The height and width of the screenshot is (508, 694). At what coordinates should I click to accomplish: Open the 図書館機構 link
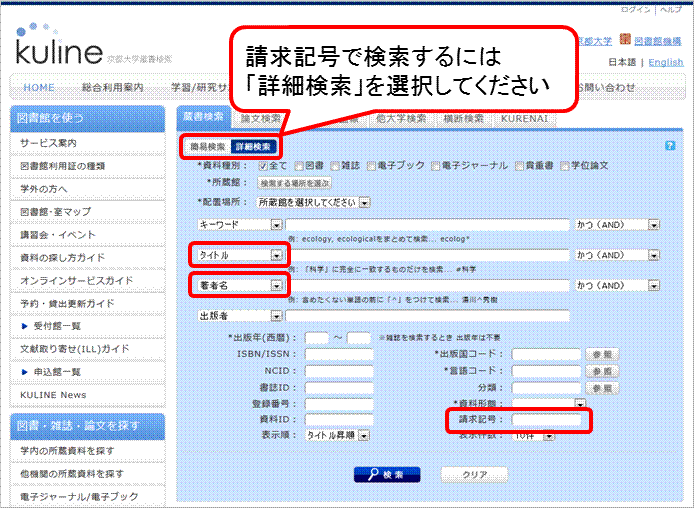658,41
